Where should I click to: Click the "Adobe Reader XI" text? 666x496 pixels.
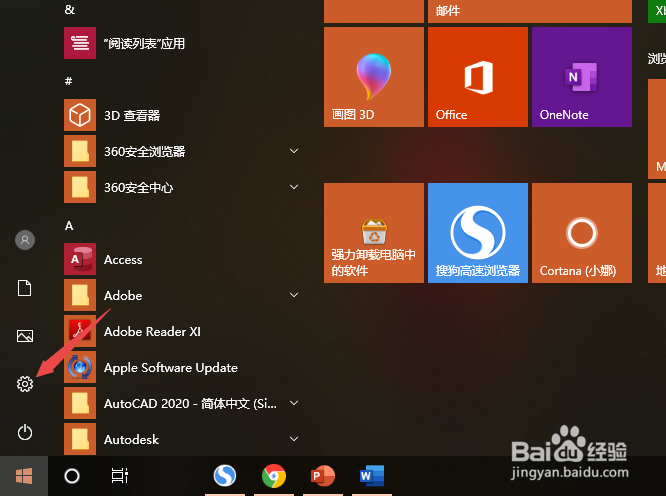[x=152, y=331]
